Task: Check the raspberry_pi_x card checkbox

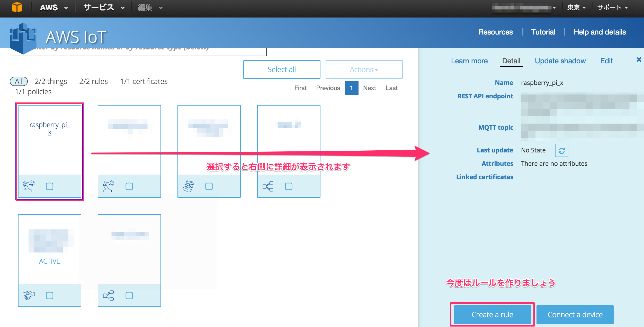Action: tap(49, 186)
